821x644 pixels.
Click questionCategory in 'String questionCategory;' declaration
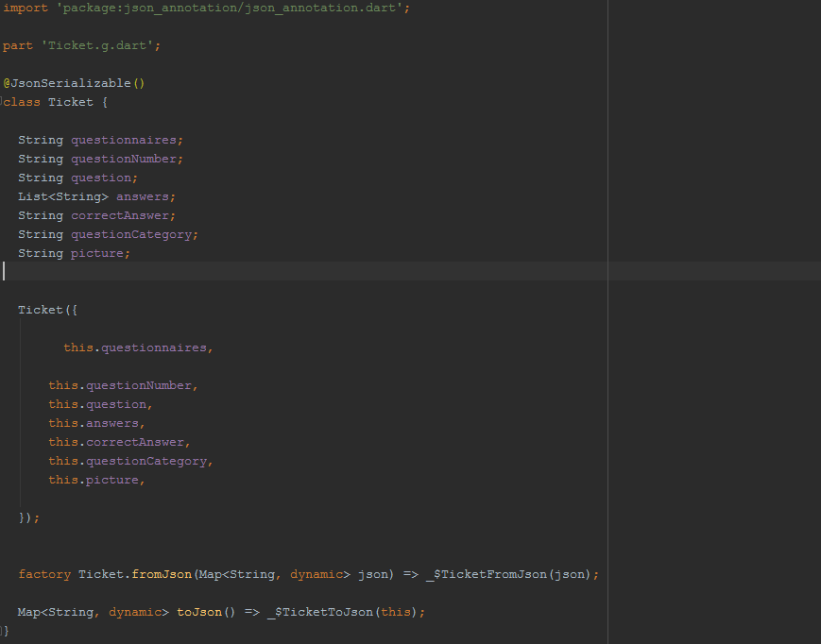(131, 234)
